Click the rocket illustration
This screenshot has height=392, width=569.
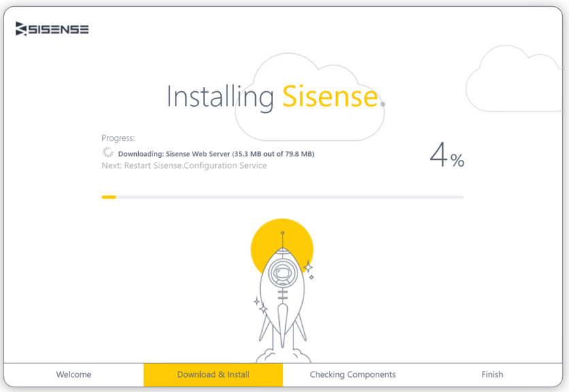point(282,291)
